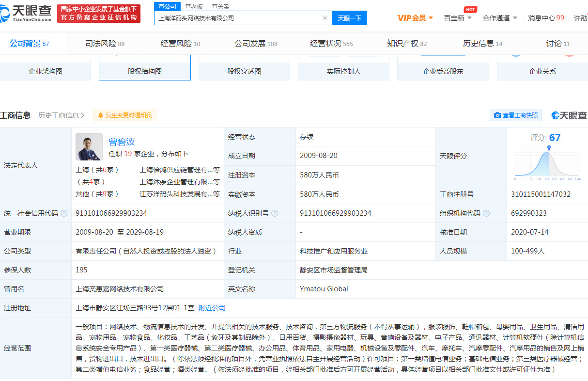Click the 经营状态 value 存续

coord(307,137)
